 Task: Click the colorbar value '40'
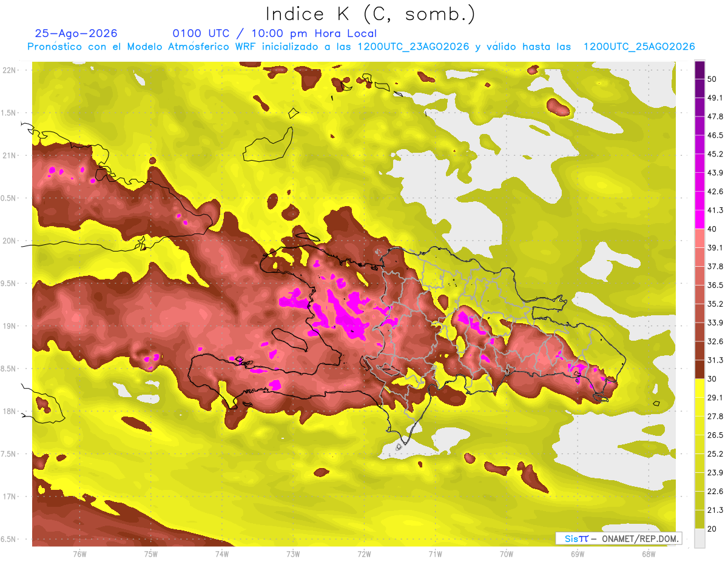pos(713,229)
